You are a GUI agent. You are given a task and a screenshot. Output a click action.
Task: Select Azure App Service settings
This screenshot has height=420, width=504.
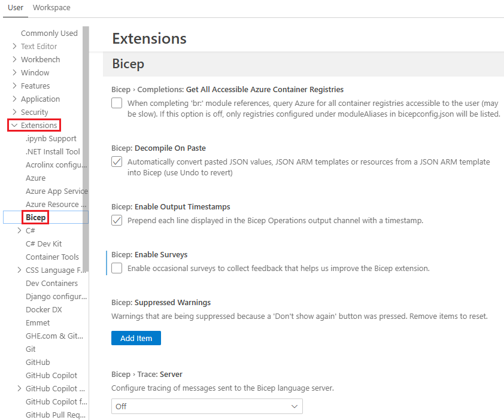57,191
